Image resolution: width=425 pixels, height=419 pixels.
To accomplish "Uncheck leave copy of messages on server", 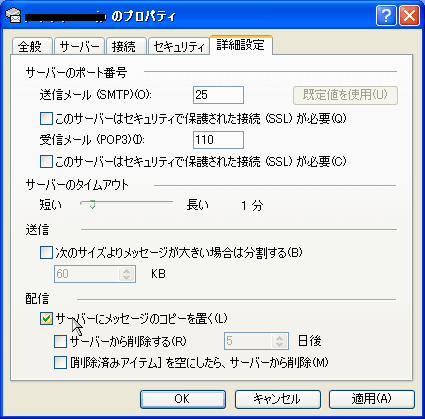I will (x=46, y=318).
